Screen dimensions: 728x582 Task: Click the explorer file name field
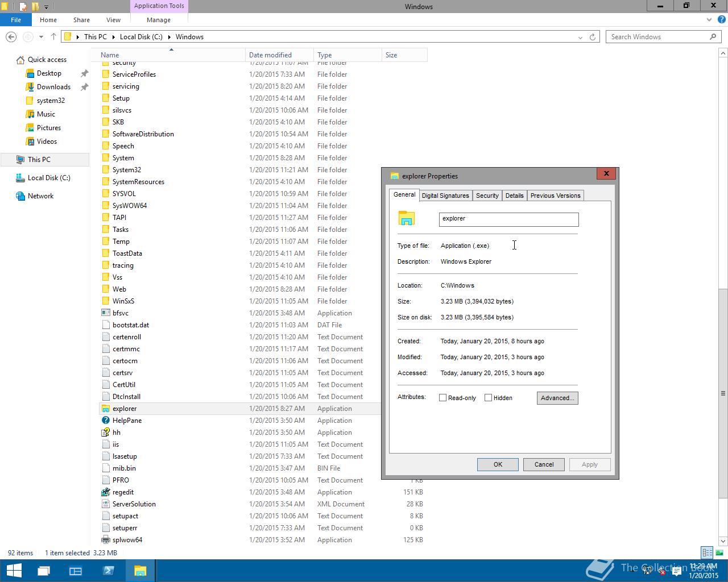click(x=508, y=219)
